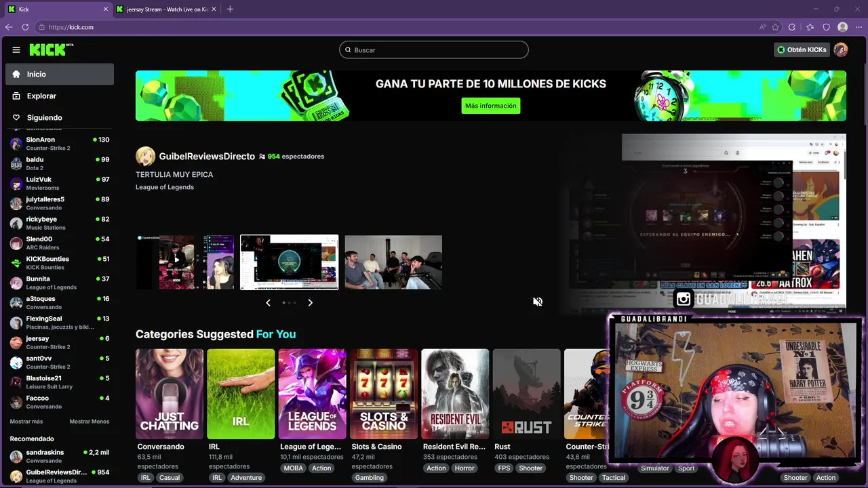Unmute the featured stream preview
The width and height of the screenshot is (868, 488).
click(538, 302)
